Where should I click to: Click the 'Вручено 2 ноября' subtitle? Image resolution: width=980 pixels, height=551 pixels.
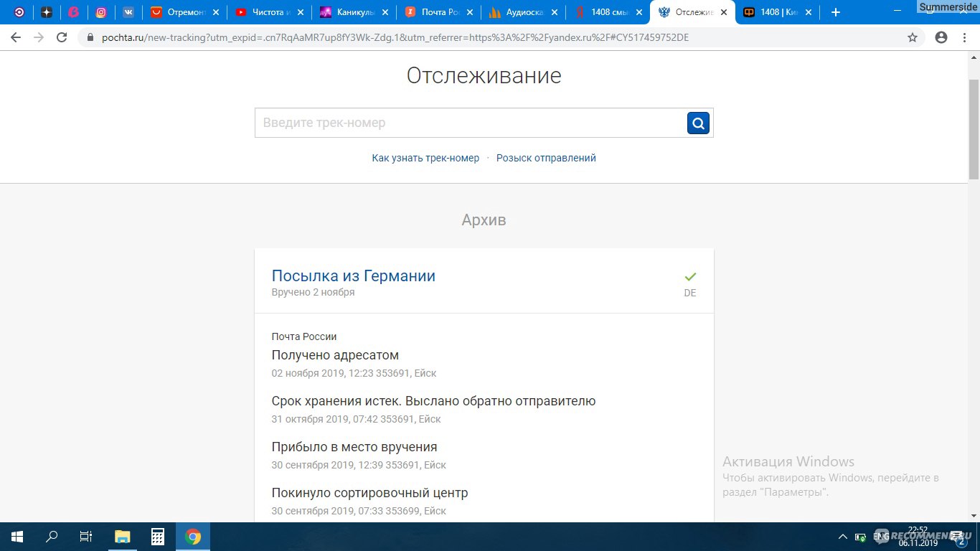(x=313, y=292)
